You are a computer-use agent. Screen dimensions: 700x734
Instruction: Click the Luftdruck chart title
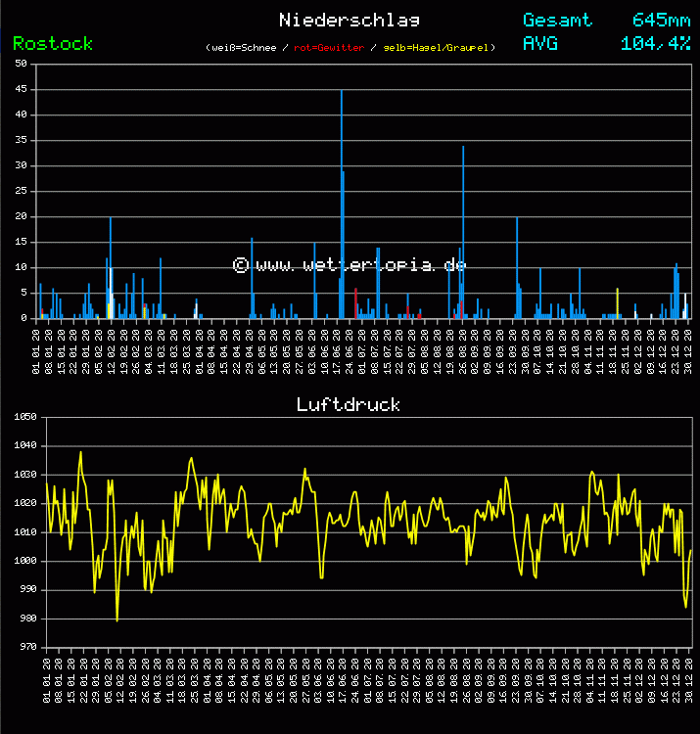349,404
